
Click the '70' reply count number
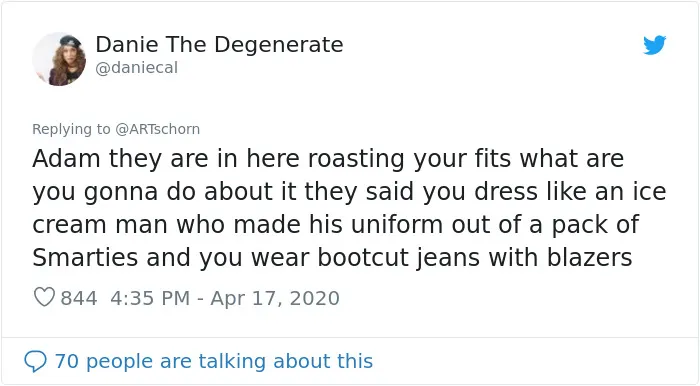(67, 361)
